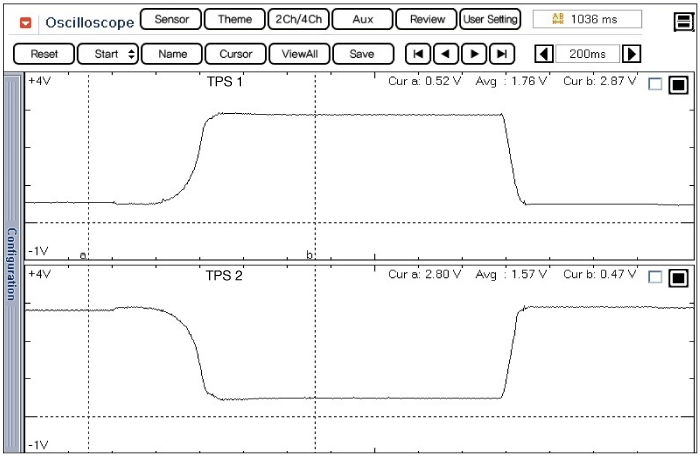This screenshot has width=700, height=456.
Task: Click the Name button
Action: click(172, 54)
